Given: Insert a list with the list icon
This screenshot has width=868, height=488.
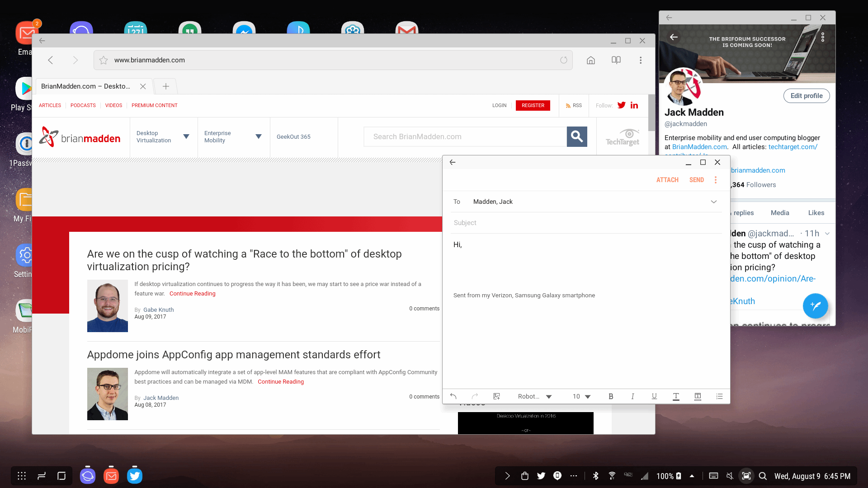Looking at the screenshot, I should pyautogui.click(x=720, y=396).
